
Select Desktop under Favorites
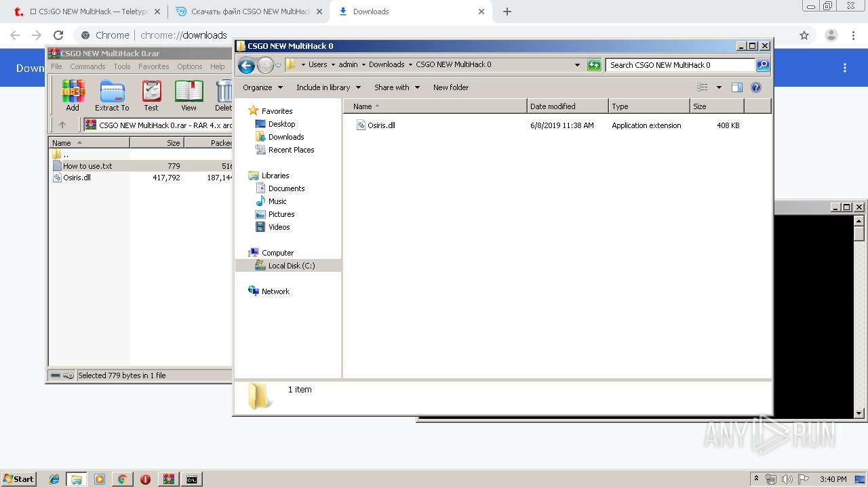281,124
